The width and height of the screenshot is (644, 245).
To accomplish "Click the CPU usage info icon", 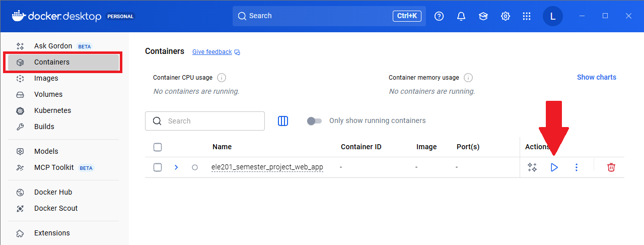I will pyautogui.click(x=221, y=78).
